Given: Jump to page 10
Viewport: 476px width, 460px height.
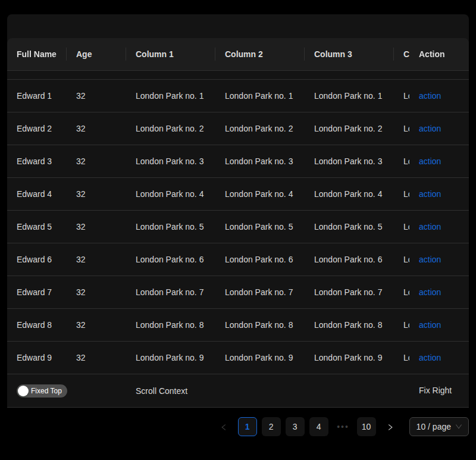Looking at the screenshot, I should click(367, 427).
